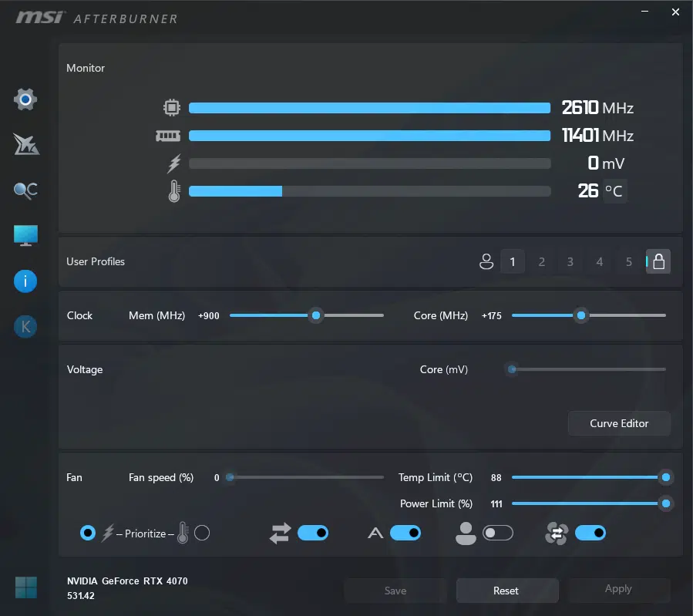This screenshot has height=616, width=693.
Task: Click the NVIDIA GeForce RTX 4070 label
Action: pos(127,581)
